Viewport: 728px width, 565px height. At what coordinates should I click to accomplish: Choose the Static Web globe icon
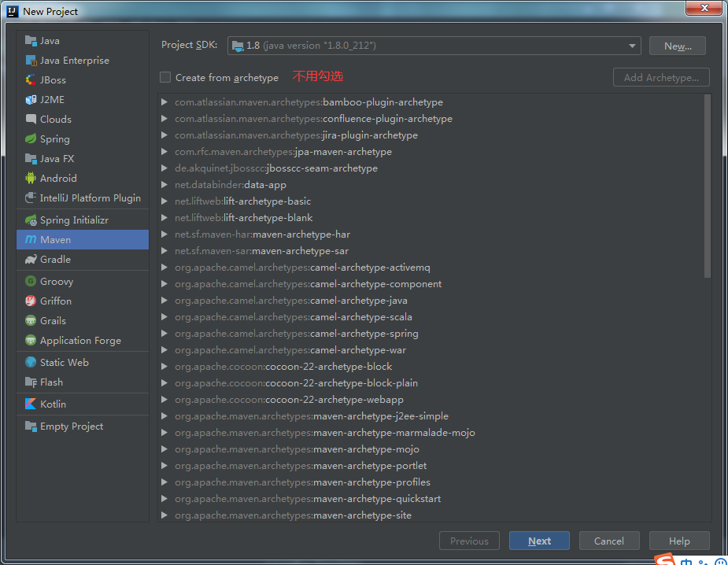coord(31,362)
